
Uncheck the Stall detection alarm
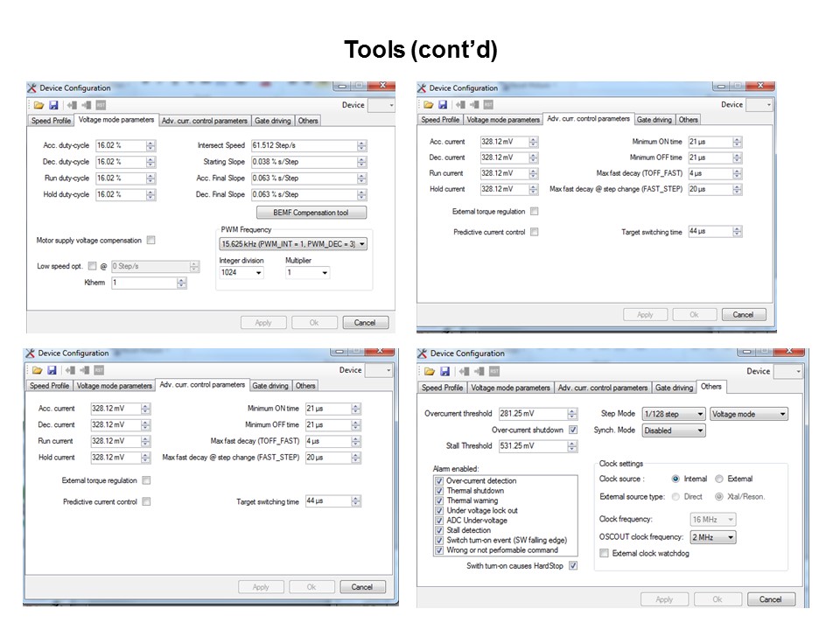pyautogui.click(x=439, y=532)
